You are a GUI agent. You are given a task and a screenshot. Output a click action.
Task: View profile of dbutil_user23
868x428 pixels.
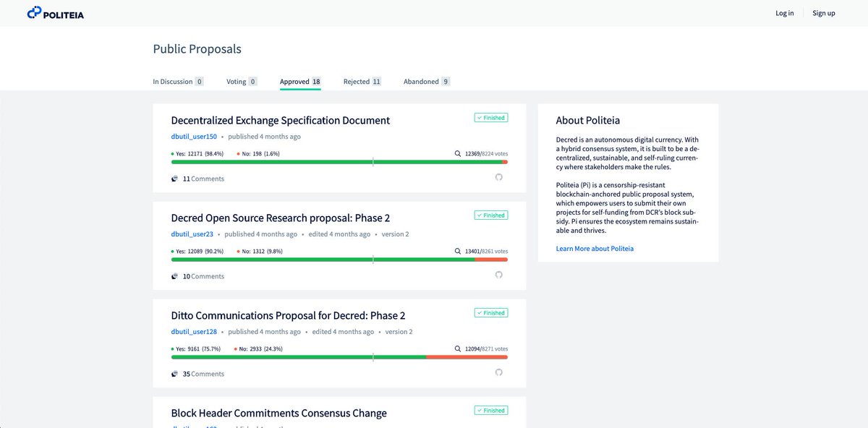pyautogui.click(x=192, y=234)
